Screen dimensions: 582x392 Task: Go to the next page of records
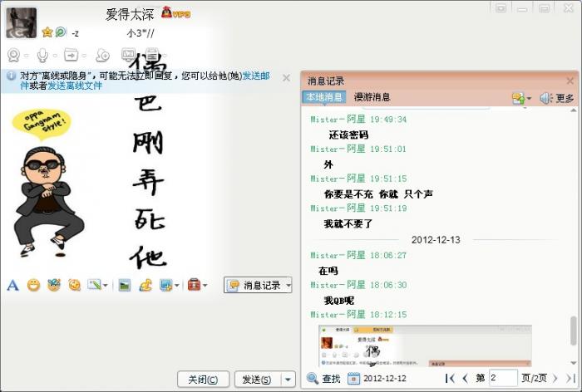(x=555, y=378)
